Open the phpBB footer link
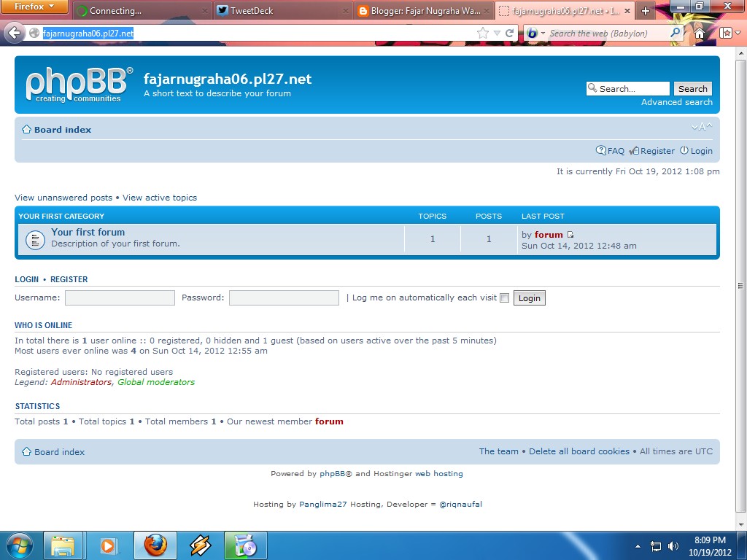This screenshot has height=560, width=747. click(333, 474)
